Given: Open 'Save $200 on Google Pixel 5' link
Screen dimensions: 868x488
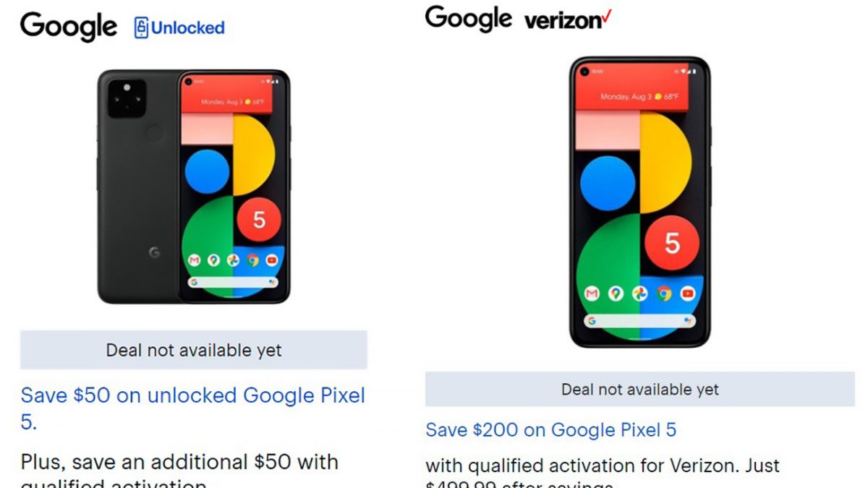Looking at the screenshot, I should pos(551,430).
